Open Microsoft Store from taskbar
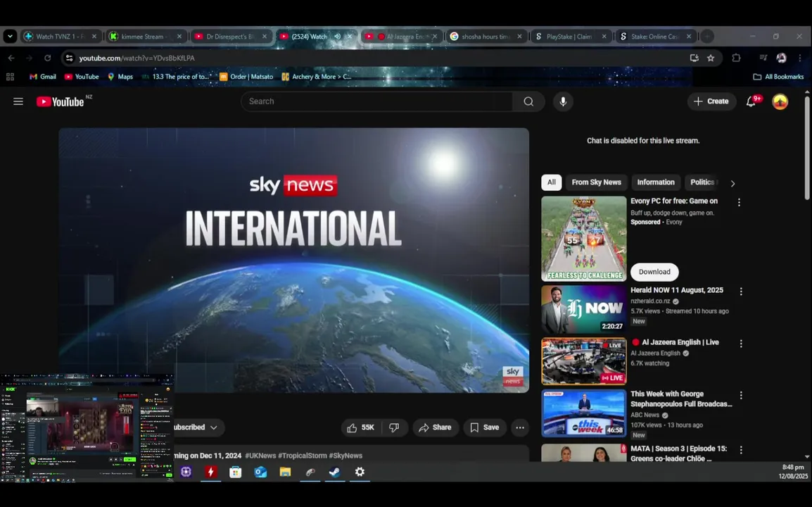Screen dimensions: 812x507 pyautogui.click(x=236, y=472)
